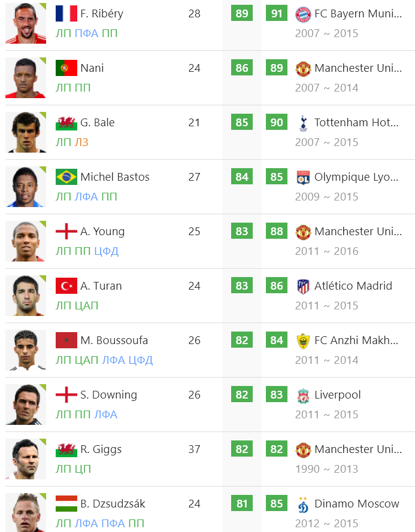The height and width of the screenshot is (532, 415).
Task: Click the Tottenham Hotspur crest icon
Action: 303,123
